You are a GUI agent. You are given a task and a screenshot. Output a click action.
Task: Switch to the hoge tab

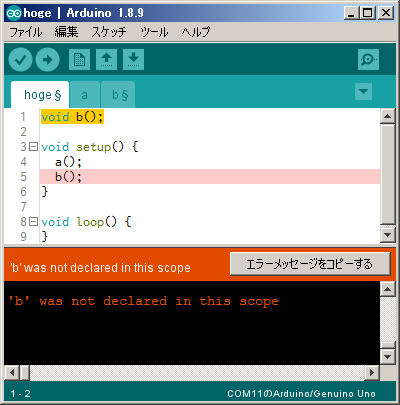[40, 95]
